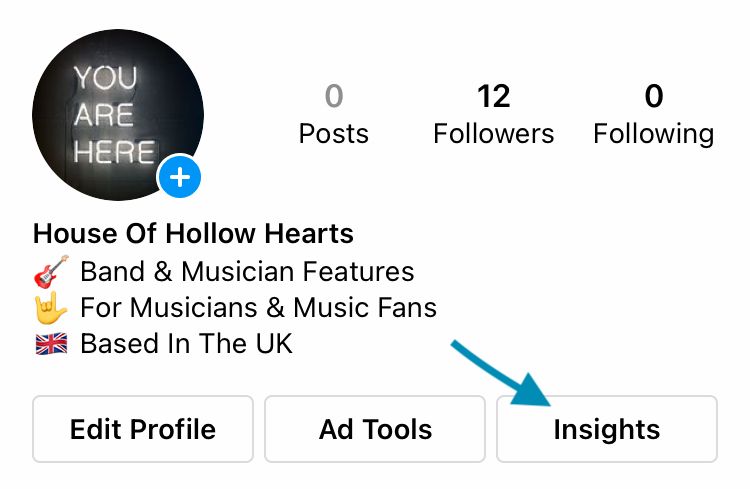Click the red guitar emoji in bio
The image size is (750, 489).
click(51, 272)
